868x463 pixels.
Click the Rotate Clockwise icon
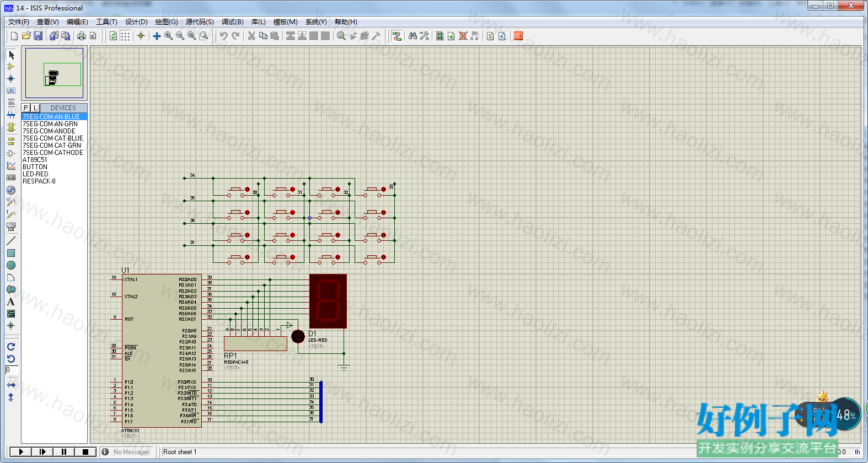click(x=11, y=347)
